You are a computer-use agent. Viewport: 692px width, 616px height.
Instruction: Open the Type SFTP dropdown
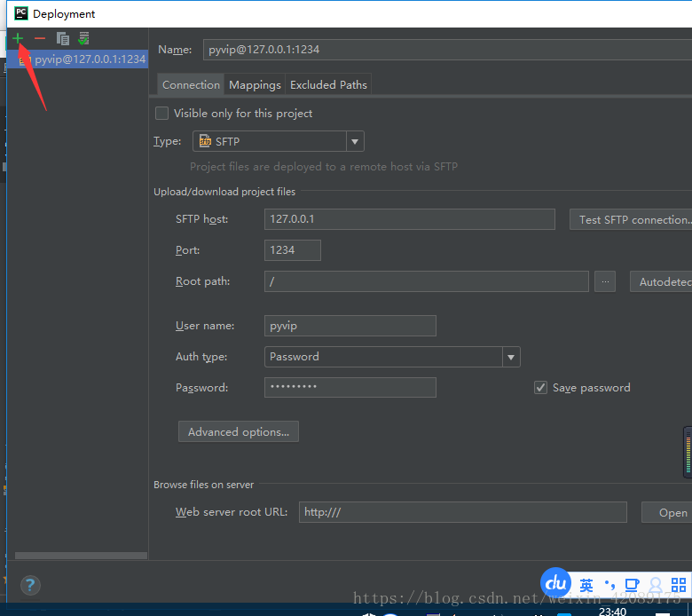point(279,141)
